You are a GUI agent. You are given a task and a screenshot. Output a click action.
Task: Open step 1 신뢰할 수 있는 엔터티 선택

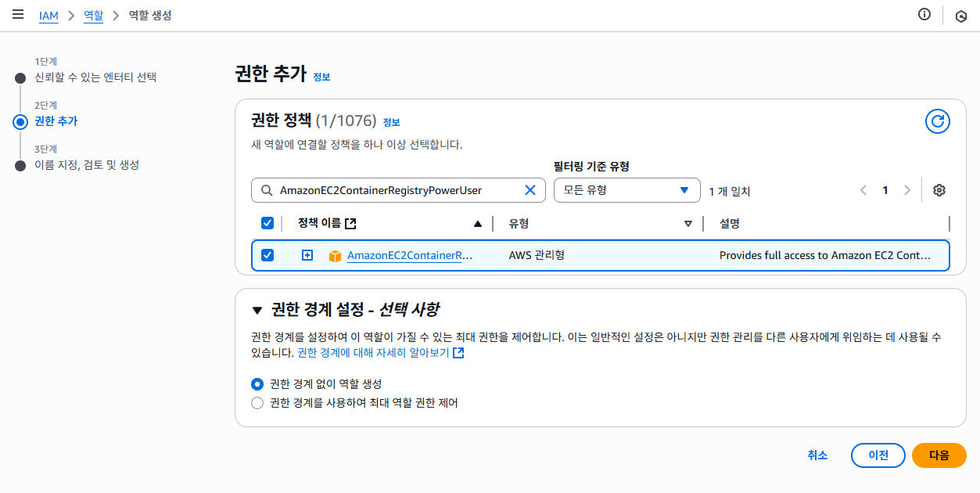pos(95,77)
